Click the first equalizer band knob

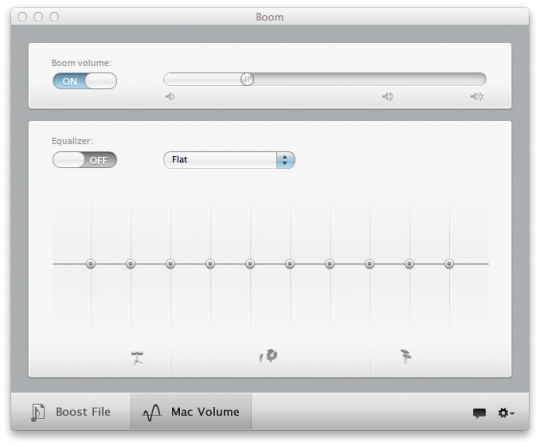91,264
